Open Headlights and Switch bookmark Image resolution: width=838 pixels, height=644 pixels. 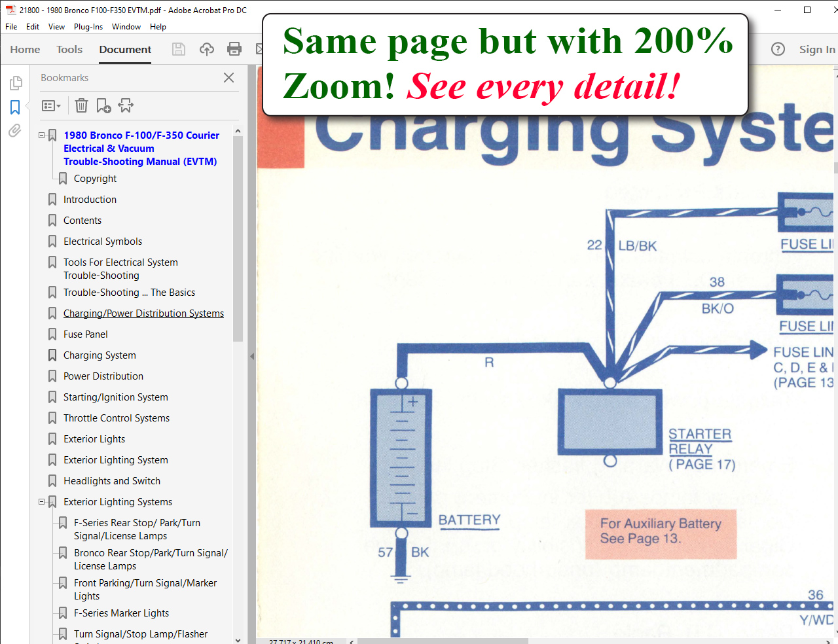point(112,481)
